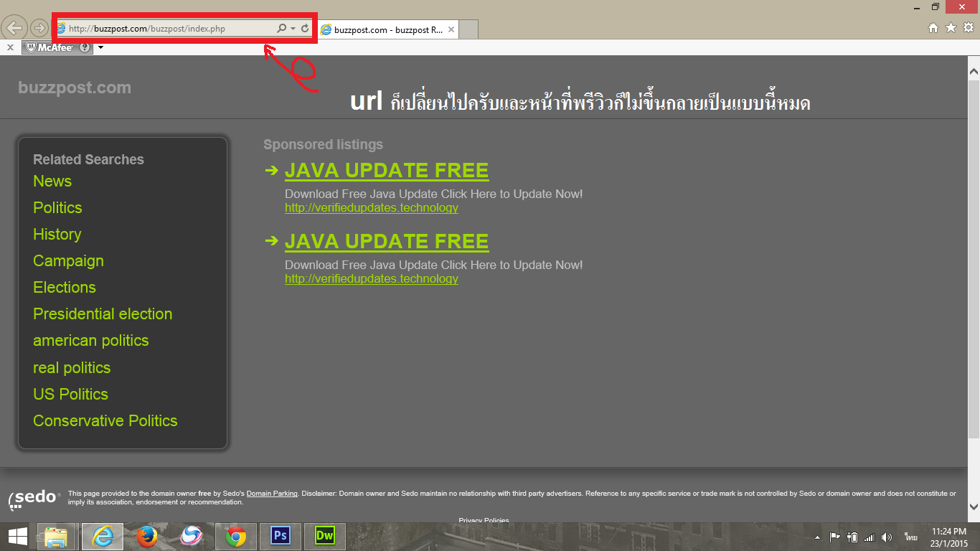Open the Elections related search link
The width and height of the screenshot is (980, 551).
click(65, 288)
